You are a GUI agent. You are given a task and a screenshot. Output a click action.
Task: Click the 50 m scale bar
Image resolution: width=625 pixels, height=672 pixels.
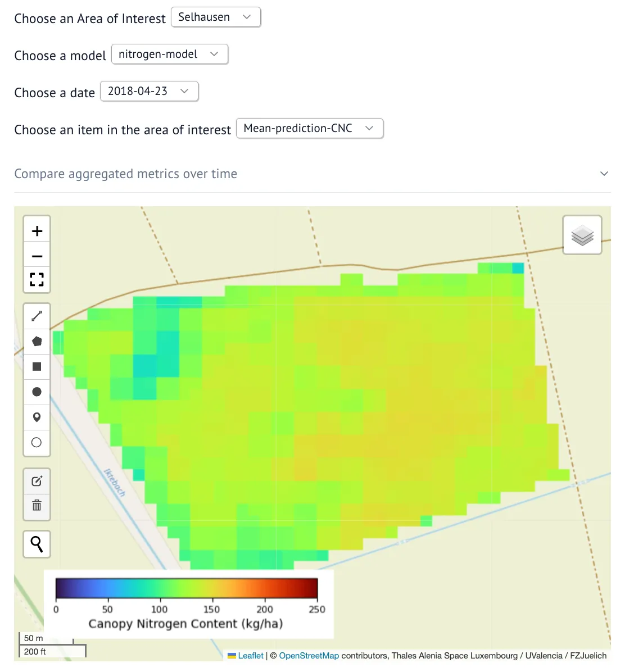[46, 638]
